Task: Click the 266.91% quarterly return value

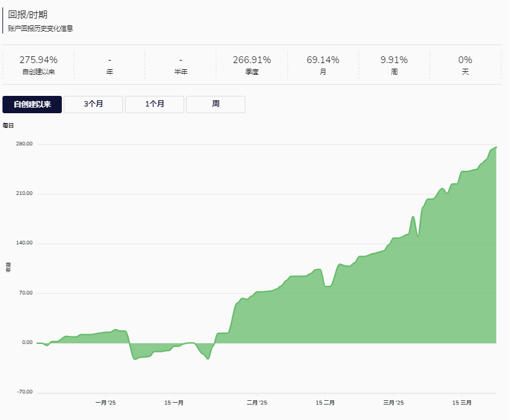Action: (x=252, y=60)
